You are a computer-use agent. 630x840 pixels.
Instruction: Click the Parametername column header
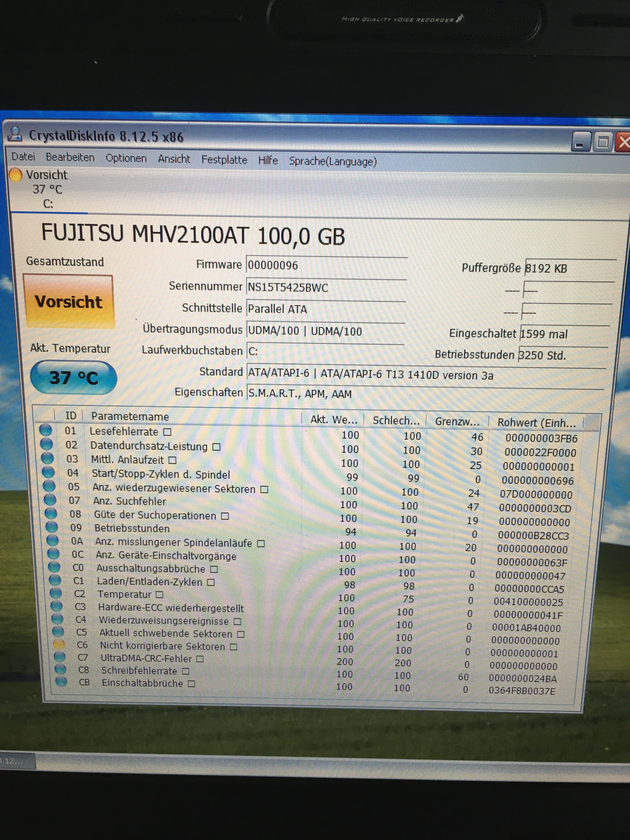pyautogui.click(x=130, y=417)
